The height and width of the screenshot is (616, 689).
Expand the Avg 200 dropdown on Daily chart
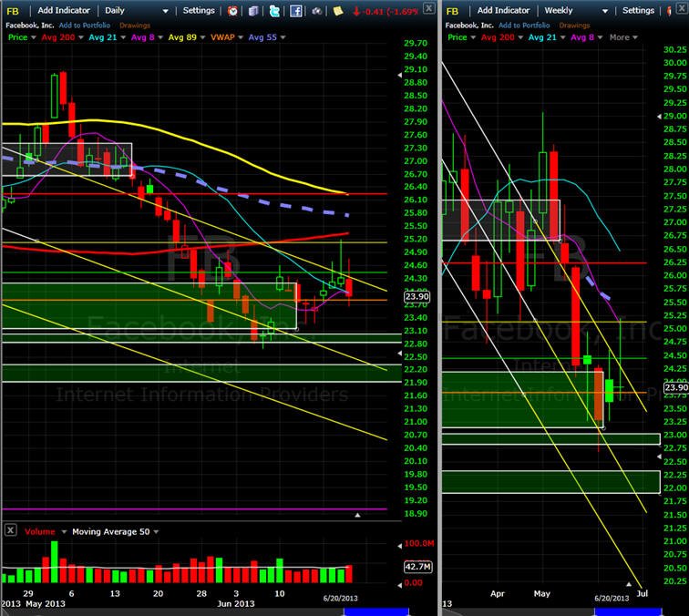81,37
